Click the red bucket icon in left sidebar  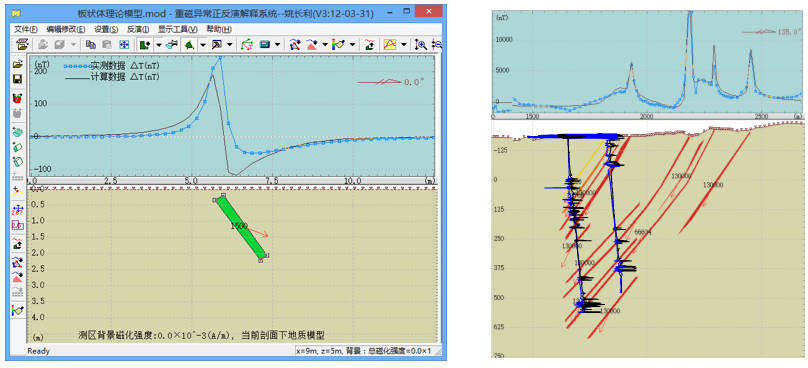(x=19, y=98)
